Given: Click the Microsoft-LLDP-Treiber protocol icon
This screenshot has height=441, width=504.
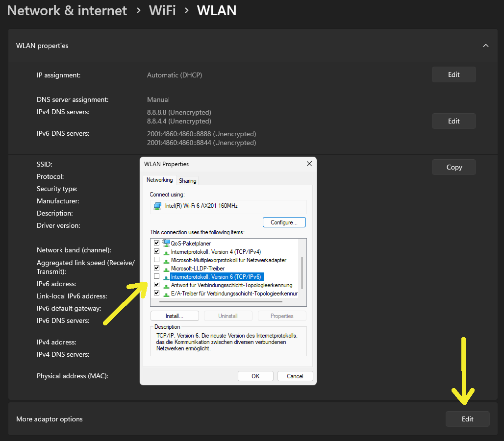Looking at the screenshot, I should (166, 269).
